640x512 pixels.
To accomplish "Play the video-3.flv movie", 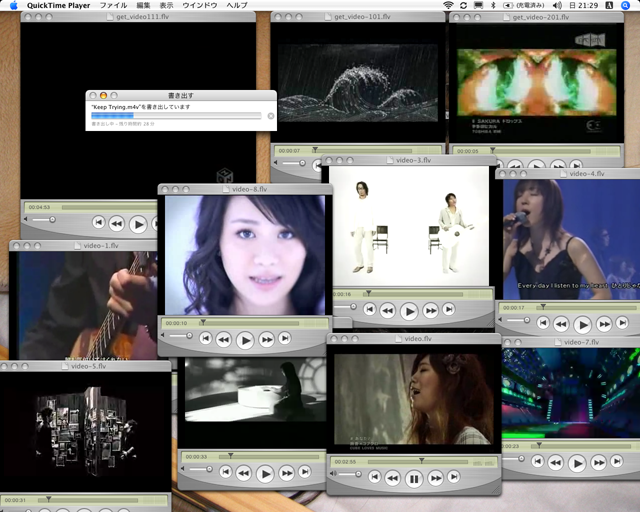I will 409,312.
